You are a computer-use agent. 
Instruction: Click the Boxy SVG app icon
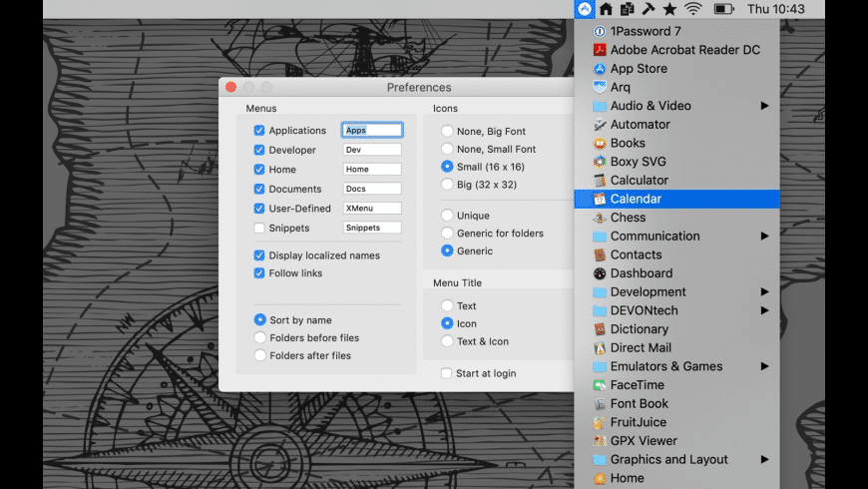pyautogui.click(x=600, y=162)
